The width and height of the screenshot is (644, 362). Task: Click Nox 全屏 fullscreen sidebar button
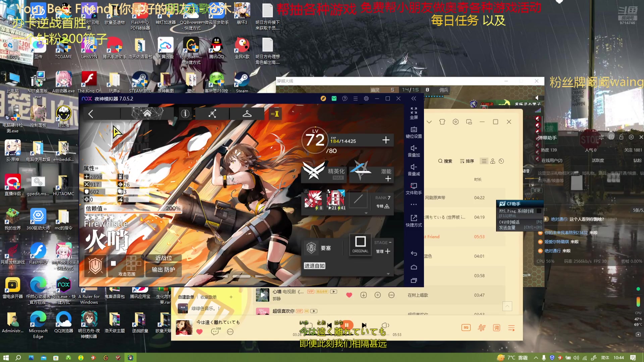[x=414, y=113]
